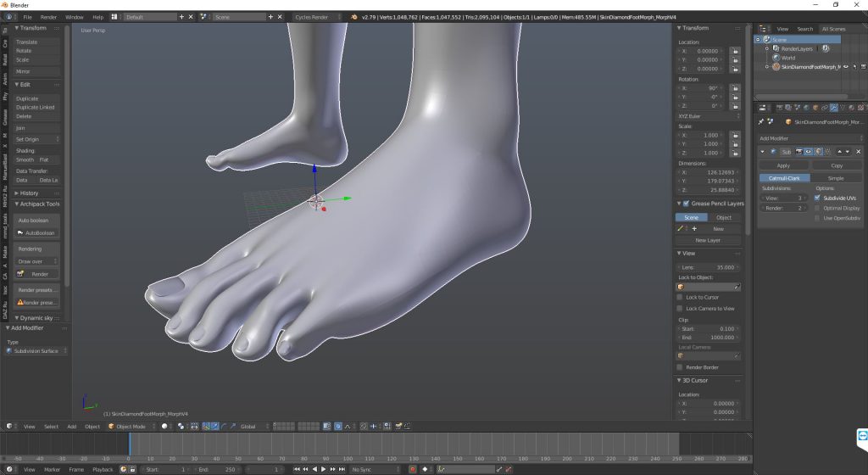
Task: Jump to the first frame in timeline
Action: (296, 469)
